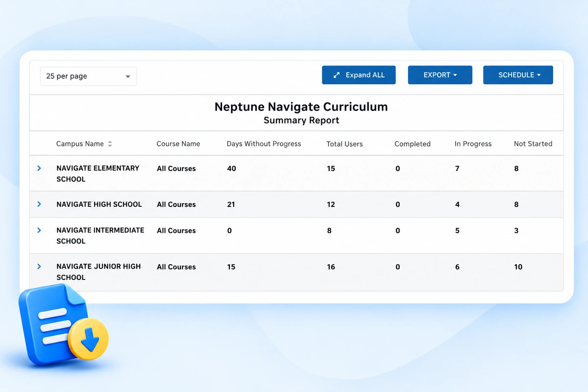Click Not Started value 10 for Junior High
Screen dimensions: 588x392
[x=518, y=267]
